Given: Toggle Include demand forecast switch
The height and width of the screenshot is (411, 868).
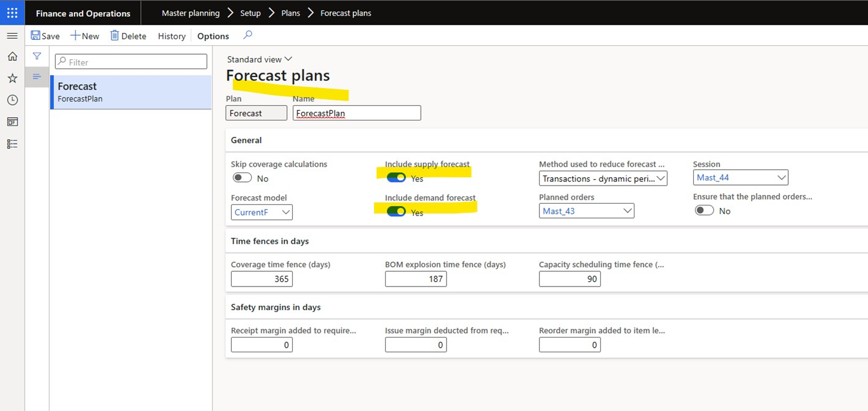Looking at the screenshot, I should click(x=396, y=211).
